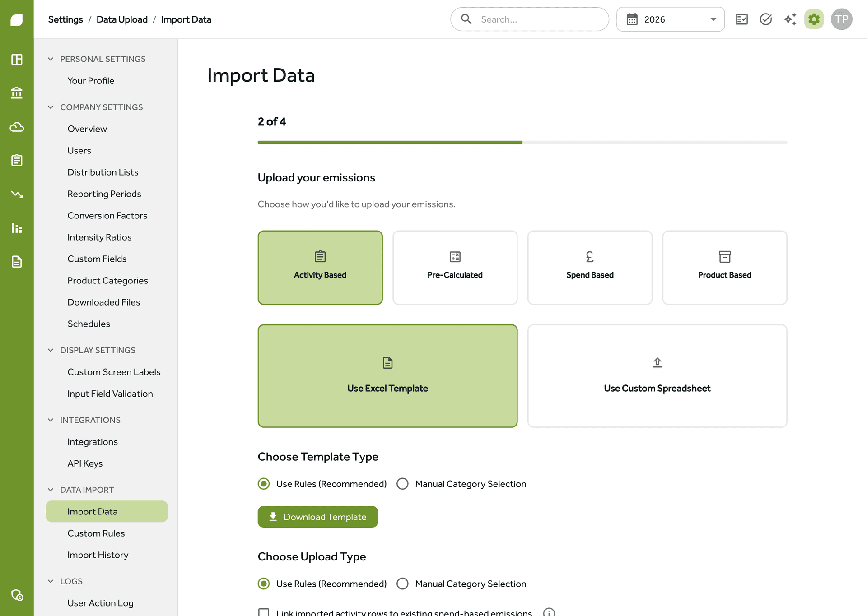Open the bank building icon in sidebar

[x=17, y=93]
